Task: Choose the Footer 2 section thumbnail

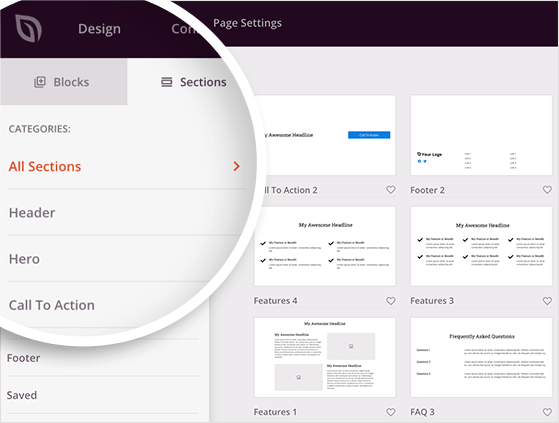Action: click(481, 135)
